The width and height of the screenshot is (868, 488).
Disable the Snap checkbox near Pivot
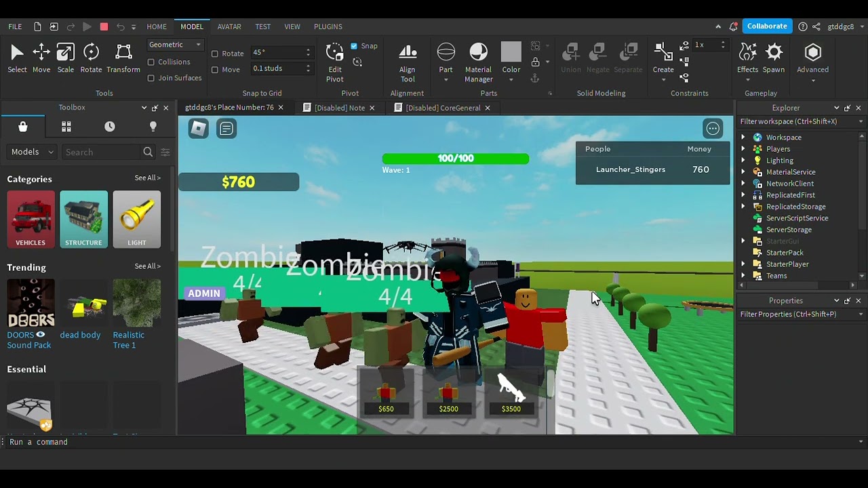354,46
